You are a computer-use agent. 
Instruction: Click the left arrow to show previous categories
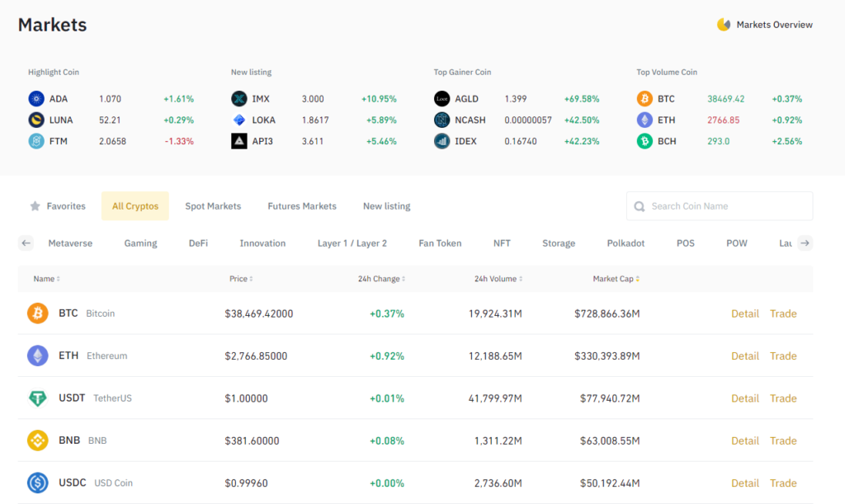pyautogui.click(x=26, y=243)
